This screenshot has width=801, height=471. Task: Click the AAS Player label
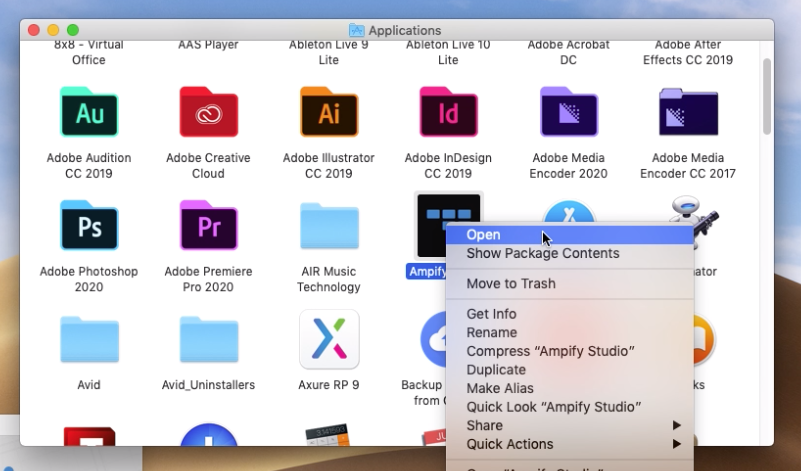208,45
